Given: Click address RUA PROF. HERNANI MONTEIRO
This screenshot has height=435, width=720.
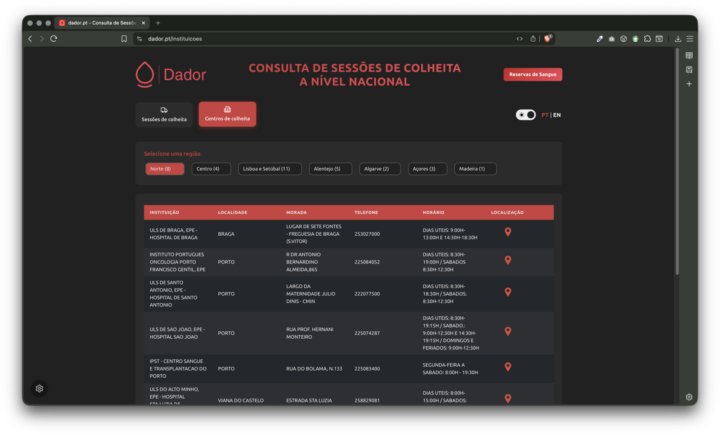Looking at the screenshot, I should (x=309, y=333).
